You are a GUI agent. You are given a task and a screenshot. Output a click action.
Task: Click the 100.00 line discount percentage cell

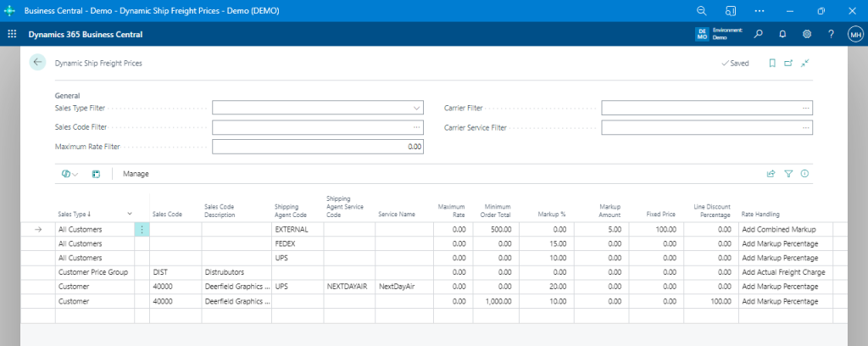[x=711, y=301]
